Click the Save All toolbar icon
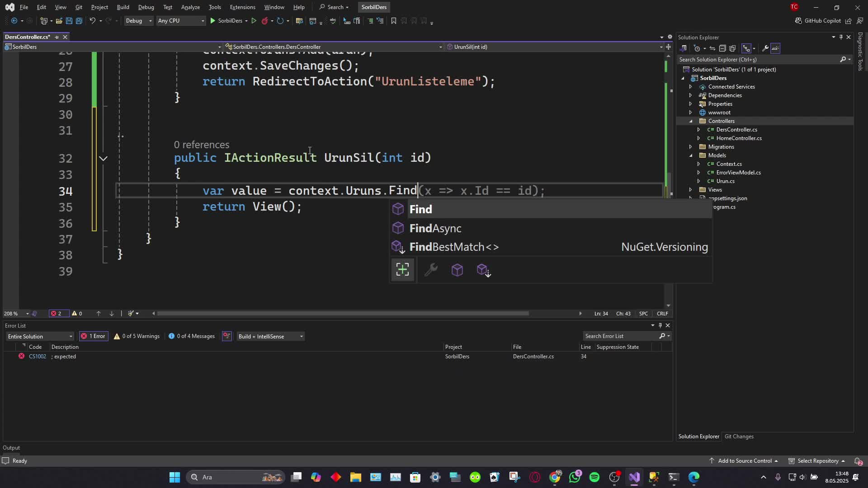The height and width of the screenshot is (488, 868). tap(79, 21)
